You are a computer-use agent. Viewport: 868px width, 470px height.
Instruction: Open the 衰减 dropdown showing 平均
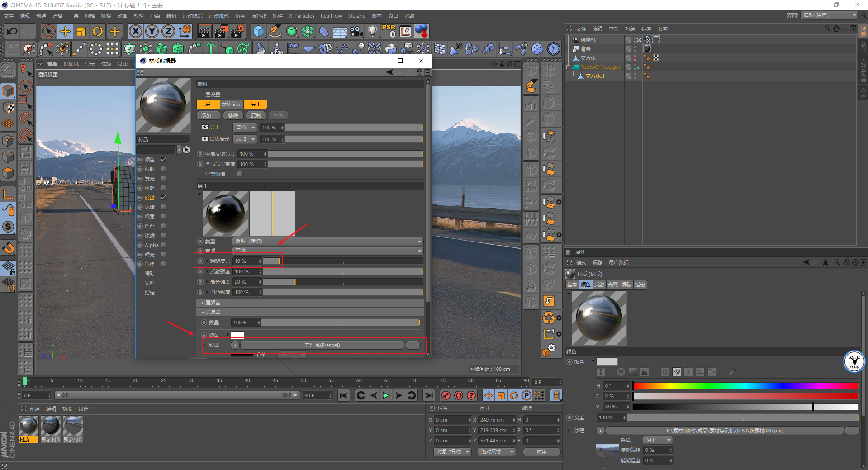point(328,251)
